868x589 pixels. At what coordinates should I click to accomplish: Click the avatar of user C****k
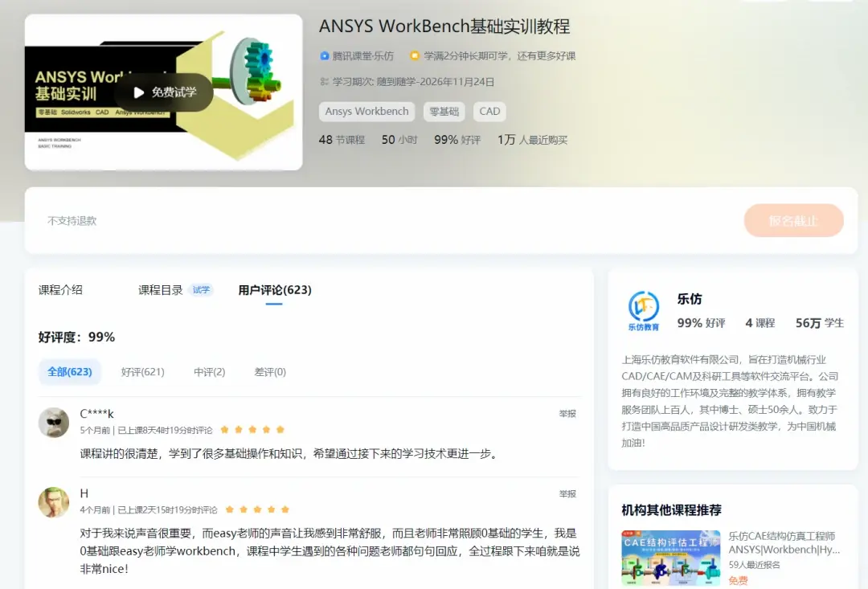(x=54, y=423)
